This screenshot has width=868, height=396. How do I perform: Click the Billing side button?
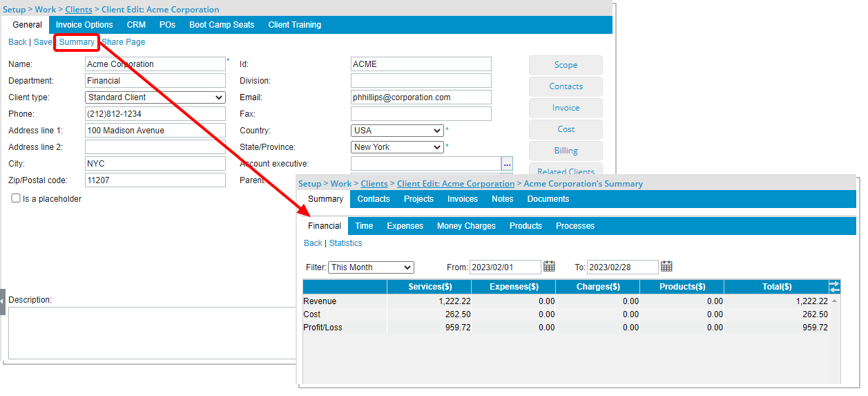[x=566, y=151]
